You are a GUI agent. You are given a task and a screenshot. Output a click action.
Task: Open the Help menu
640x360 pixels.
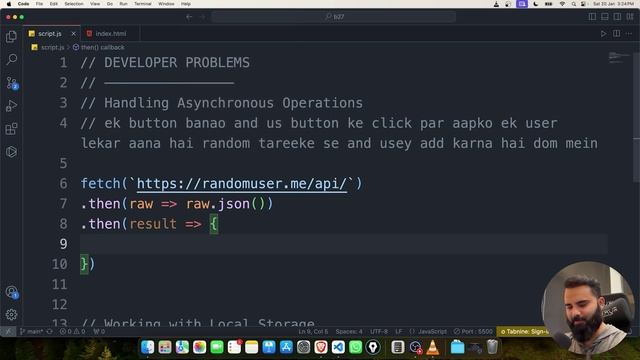(186, 4)
